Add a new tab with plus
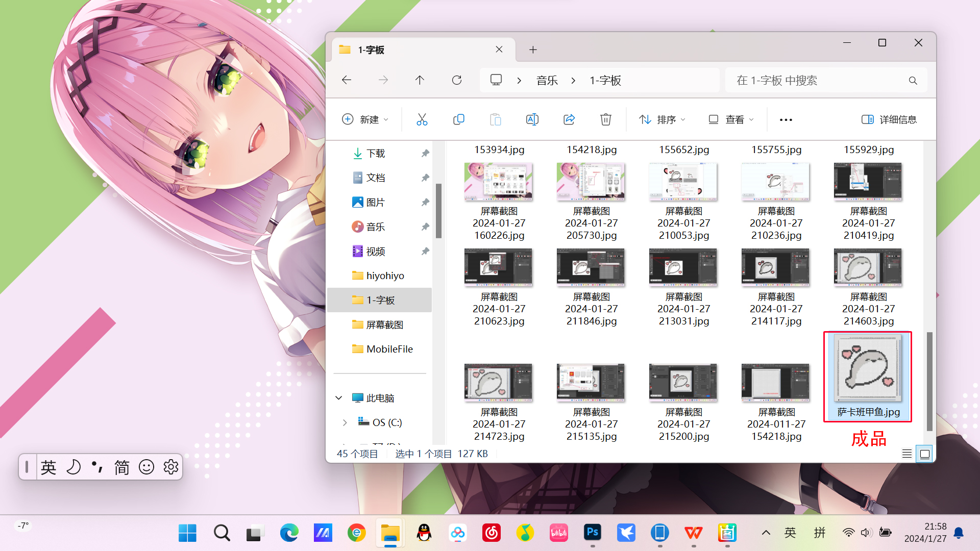This screenshot has height=551, width=980. click(x=533, y=49)
